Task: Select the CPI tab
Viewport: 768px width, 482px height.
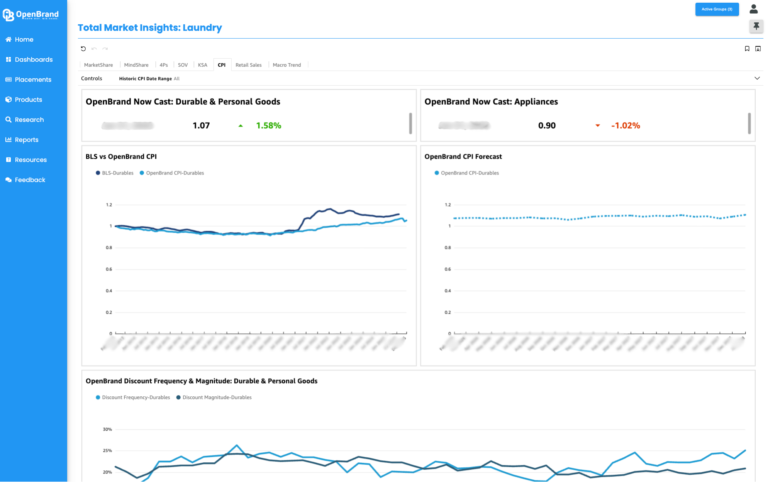Action: 221,65
